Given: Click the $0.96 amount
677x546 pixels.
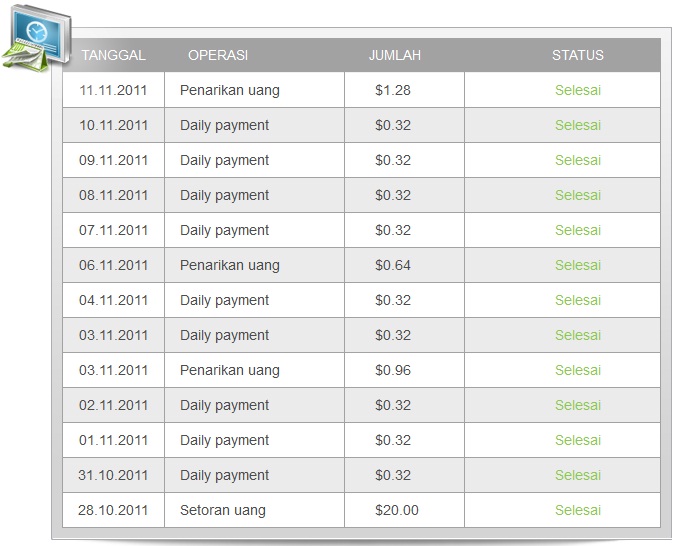Looking at the screenshot, I should coord(393,370).
